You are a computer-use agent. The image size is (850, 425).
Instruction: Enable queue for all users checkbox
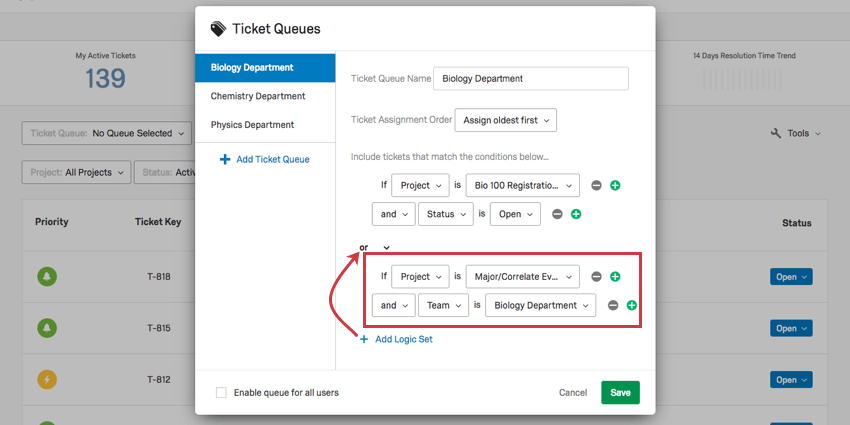point(221,393)
